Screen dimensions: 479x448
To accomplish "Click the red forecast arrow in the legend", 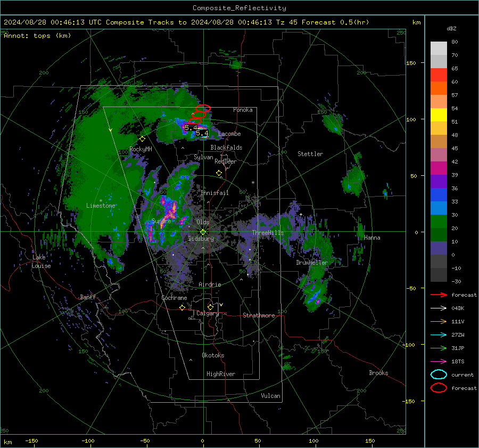I will [x=439, y=295].
